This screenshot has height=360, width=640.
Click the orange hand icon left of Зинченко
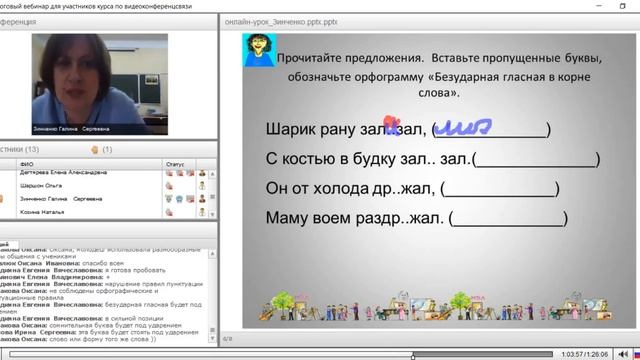[x=1, y=199]
